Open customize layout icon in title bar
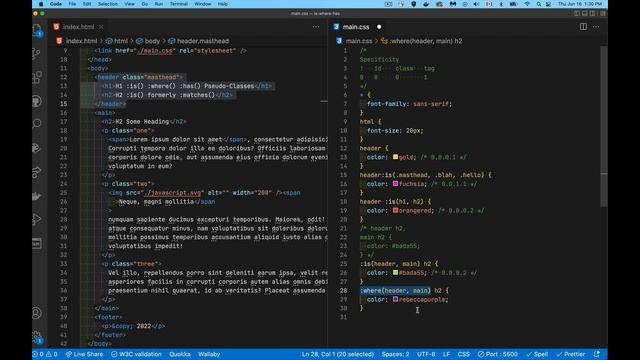This screenshot has width=640, height=360. [602, 13]
